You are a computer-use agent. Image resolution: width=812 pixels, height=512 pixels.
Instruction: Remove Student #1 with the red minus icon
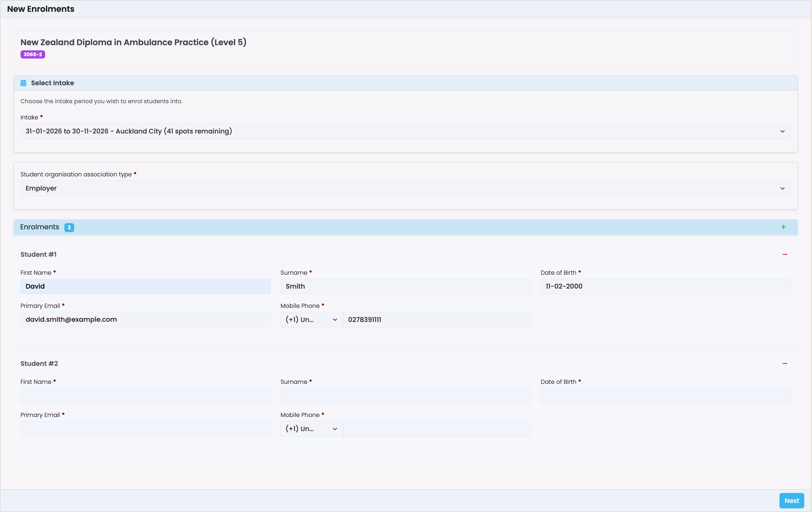(x=785, y=254)
